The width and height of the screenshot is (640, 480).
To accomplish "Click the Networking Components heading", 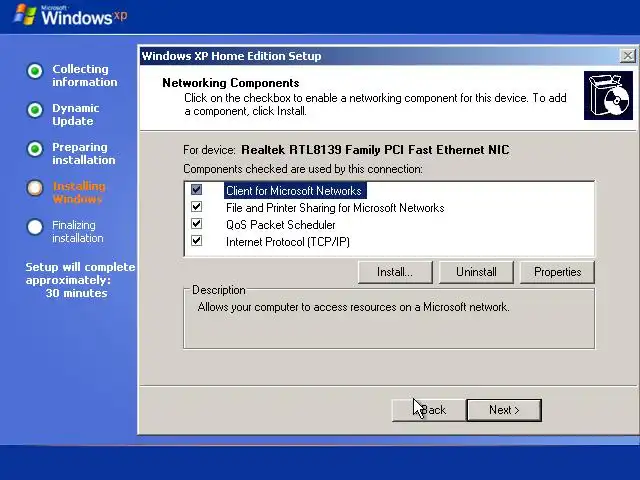I will [231, 83].
